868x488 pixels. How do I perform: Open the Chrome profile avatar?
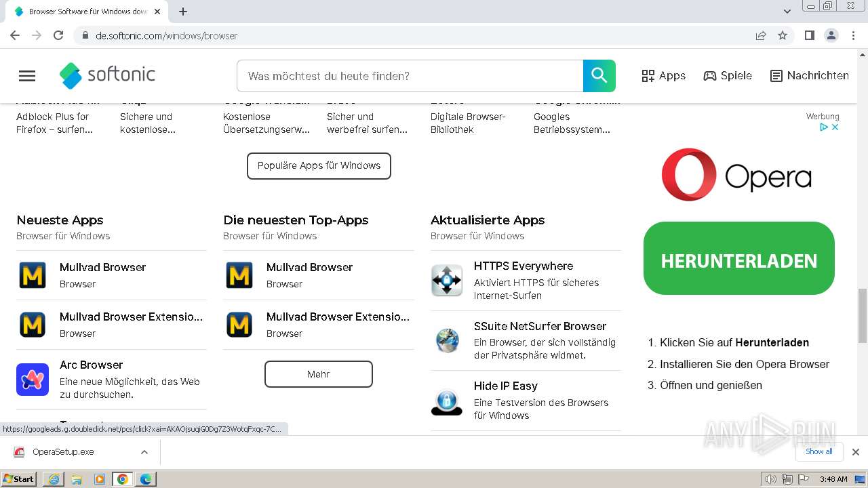point(831,35)
